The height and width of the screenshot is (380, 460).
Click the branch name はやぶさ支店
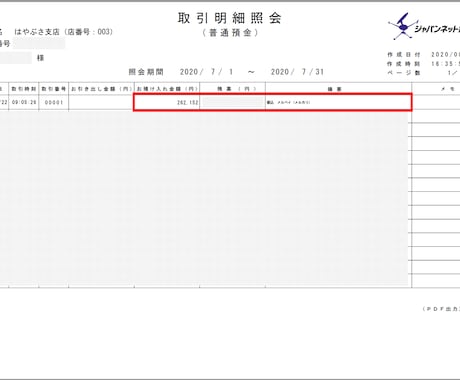(x=37, y=32)
